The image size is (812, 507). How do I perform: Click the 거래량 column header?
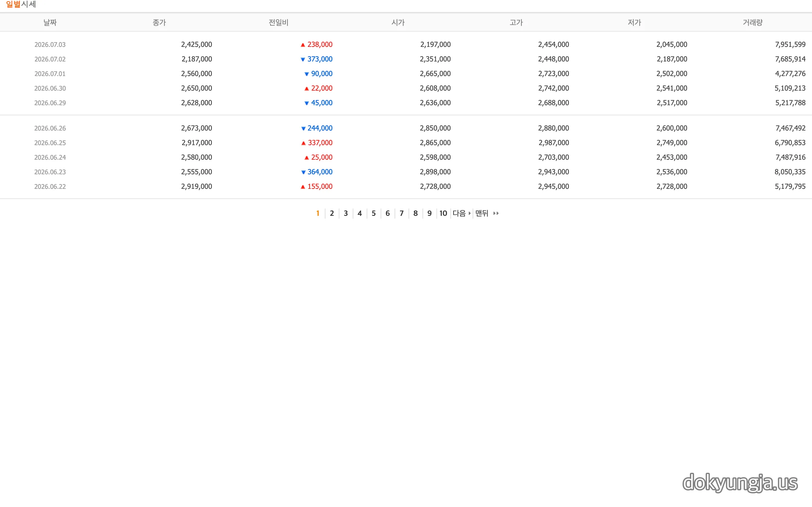click(753, 22)
